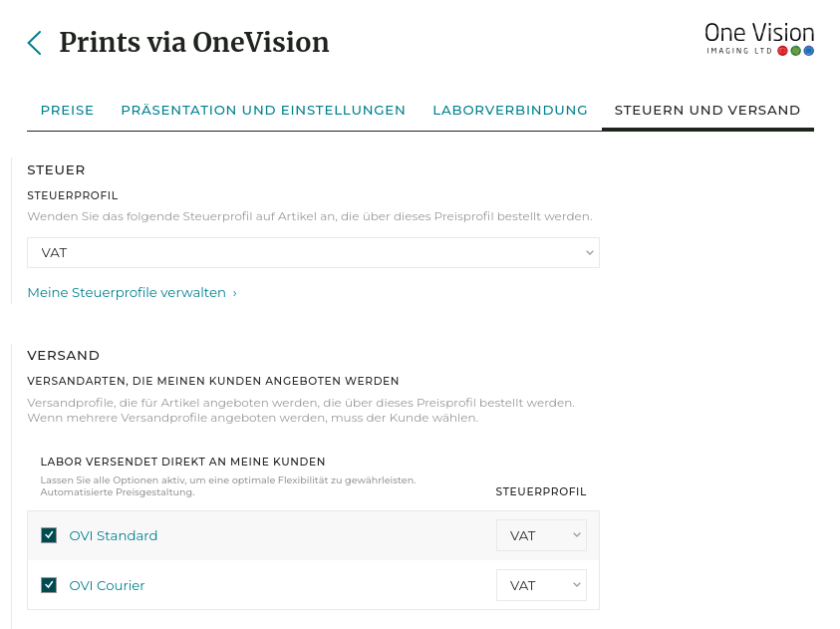Click the Steuer section heading

point(56,170)
